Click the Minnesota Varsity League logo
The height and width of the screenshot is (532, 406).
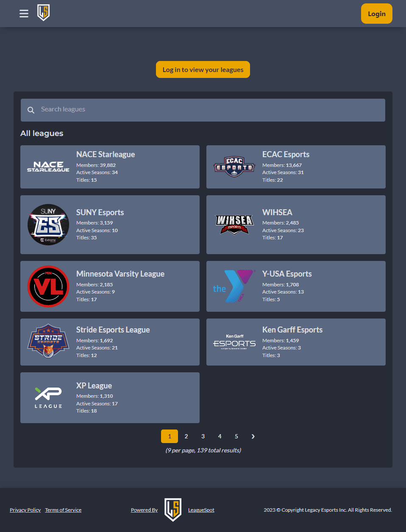tap(48, 286)
